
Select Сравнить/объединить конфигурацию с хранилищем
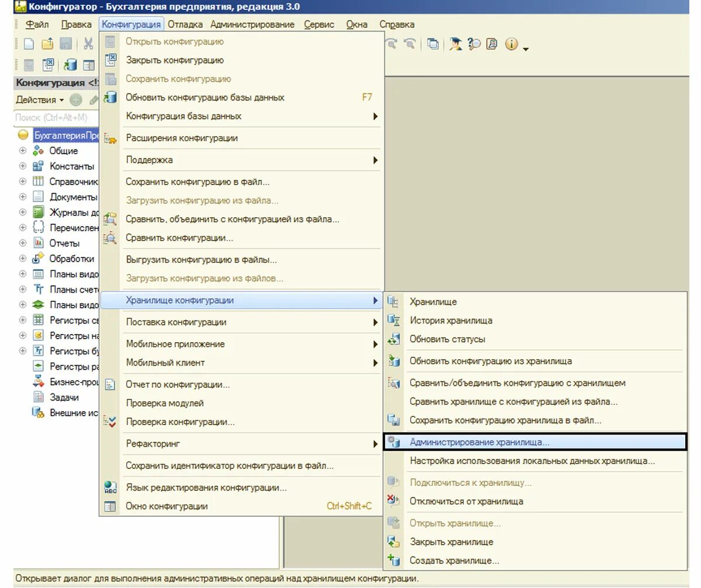tap(535, 383)
